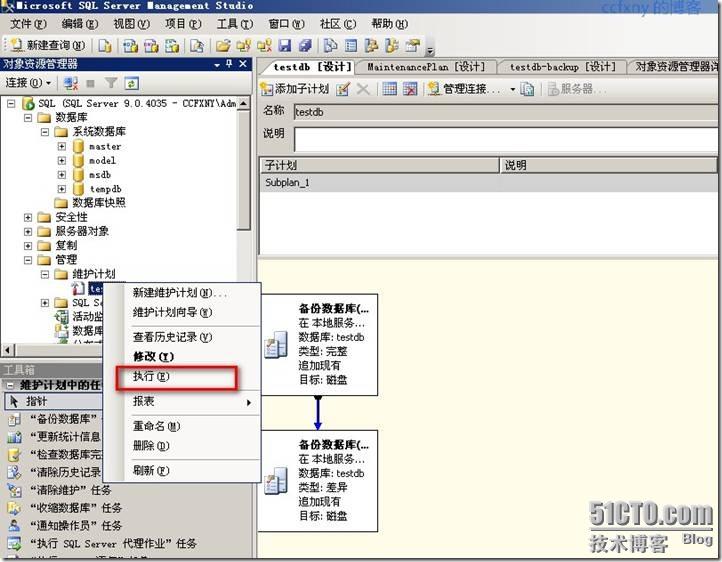Click the save all stacked floppies icon
Viewport: 722px width, 562px height.
305,46
